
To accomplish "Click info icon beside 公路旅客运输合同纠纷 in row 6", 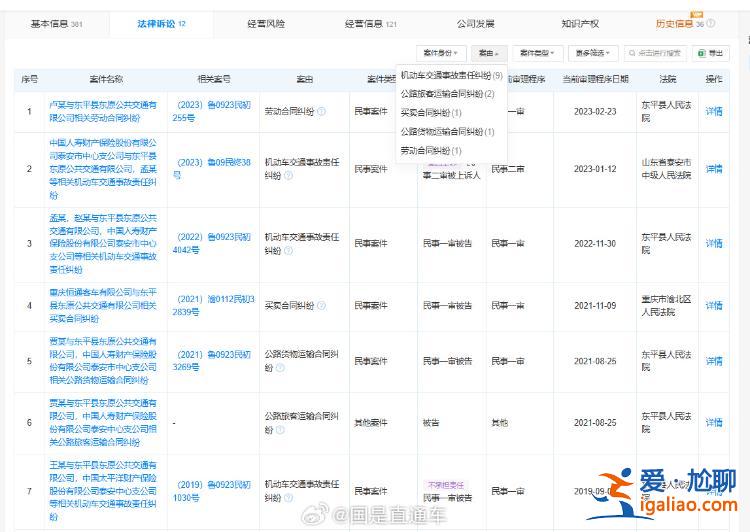I will point(280,430).
